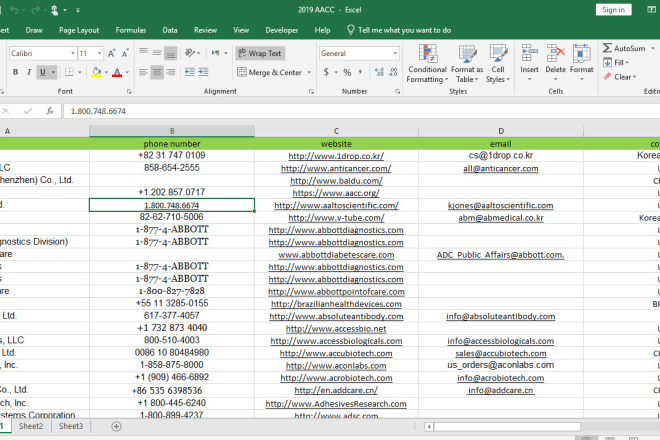Click Decrease Font Size icon
The height and width of the screenshot is (440, 660).
[125, 53]
